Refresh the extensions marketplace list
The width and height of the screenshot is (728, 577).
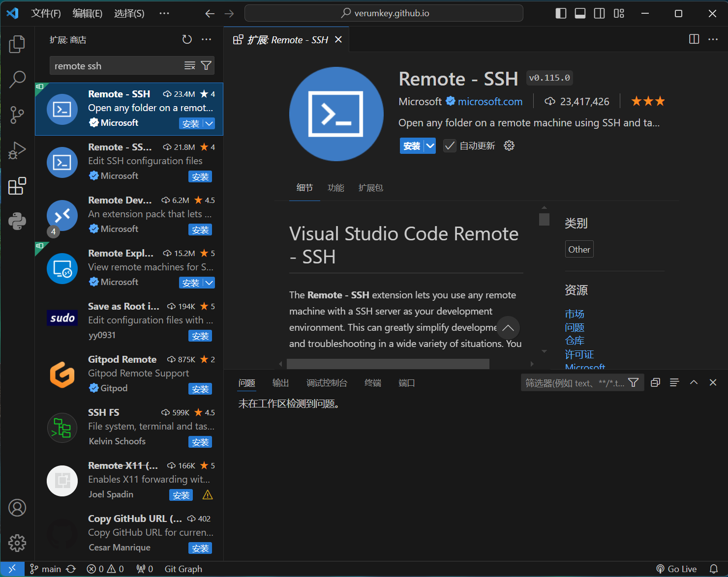187,39
